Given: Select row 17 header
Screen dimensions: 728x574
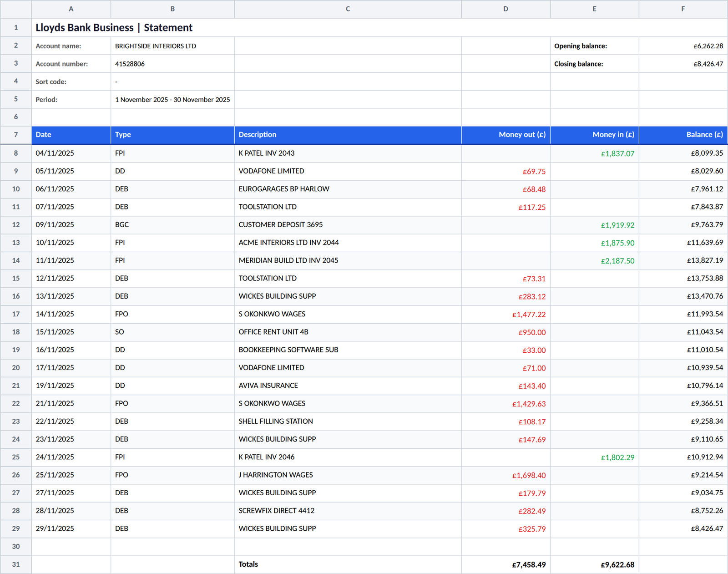Looking at the screenshot, I should point(16,314).
